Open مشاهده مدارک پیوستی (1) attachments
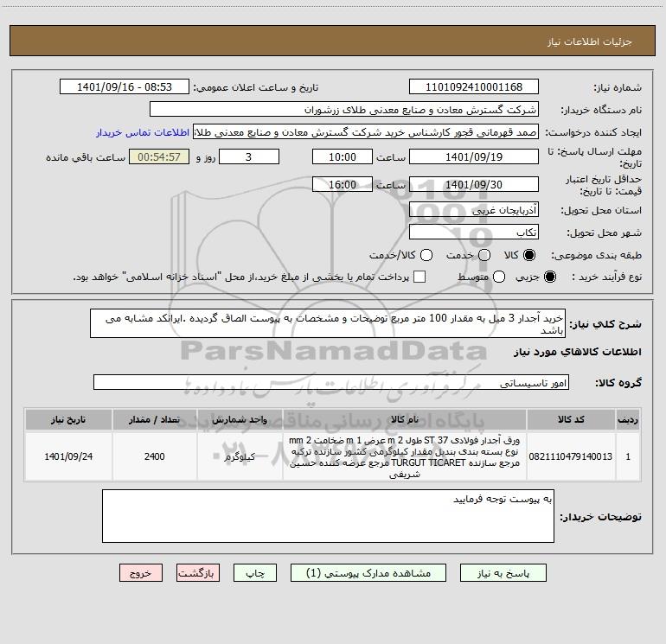Image resolution: width=666 pixels, height=644 pixels. (x=368, y=573)
